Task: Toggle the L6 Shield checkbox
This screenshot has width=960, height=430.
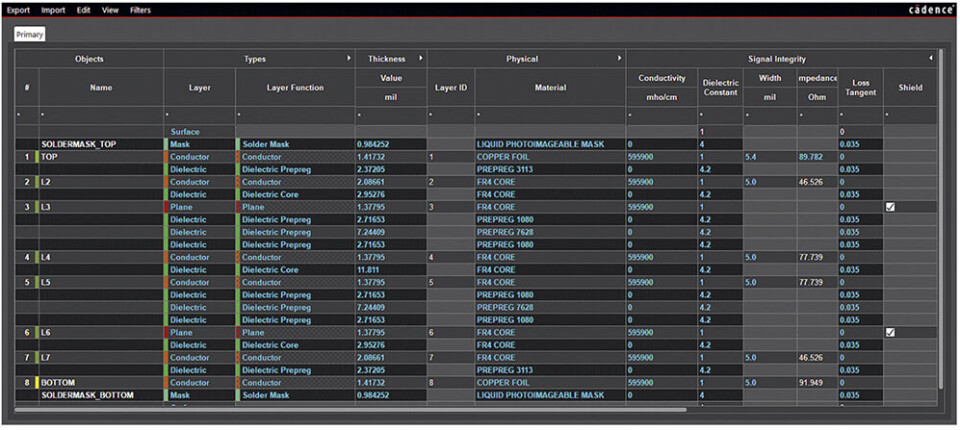Action: (890, 333)
